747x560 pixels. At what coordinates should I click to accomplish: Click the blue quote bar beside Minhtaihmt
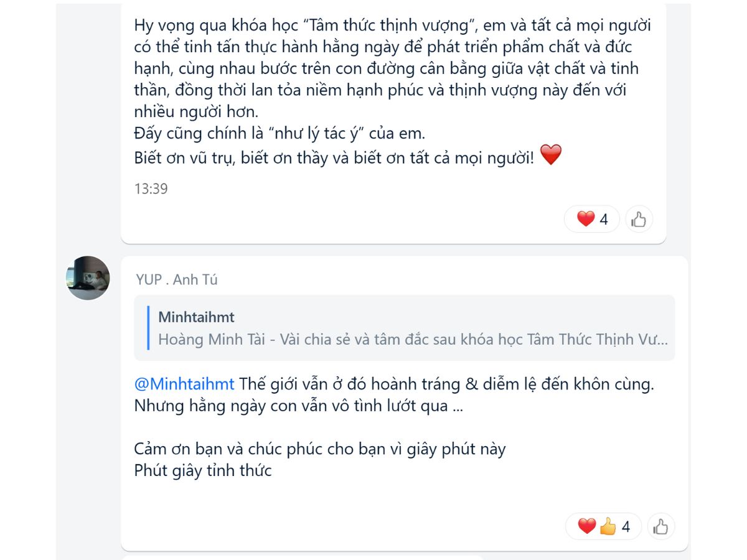pos(149,328)
